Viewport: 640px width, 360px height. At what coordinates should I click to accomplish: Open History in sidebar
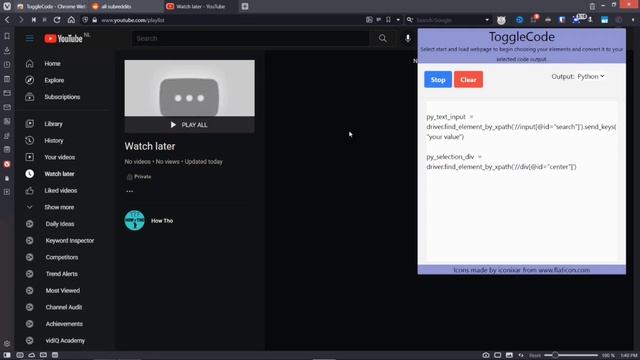(54, 141)
